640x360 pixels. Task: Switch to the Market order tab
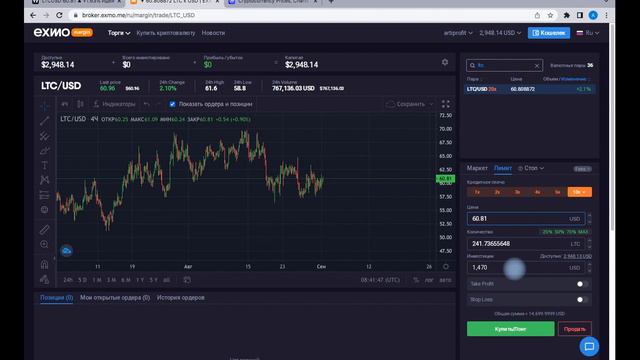477,168
